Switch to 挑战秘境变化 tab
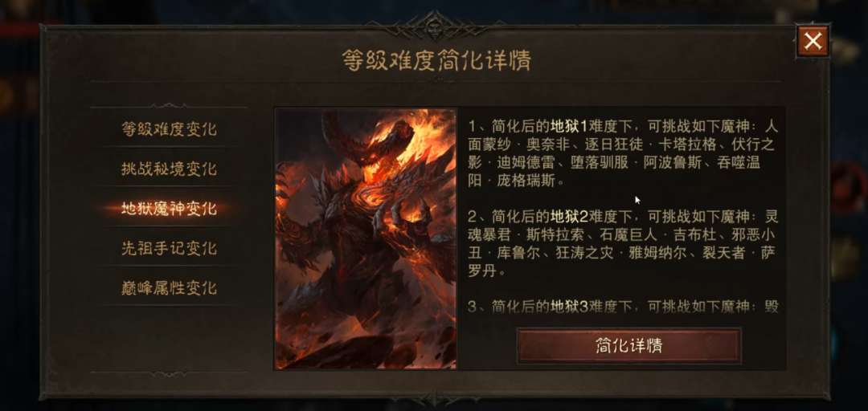 point(169,169)
